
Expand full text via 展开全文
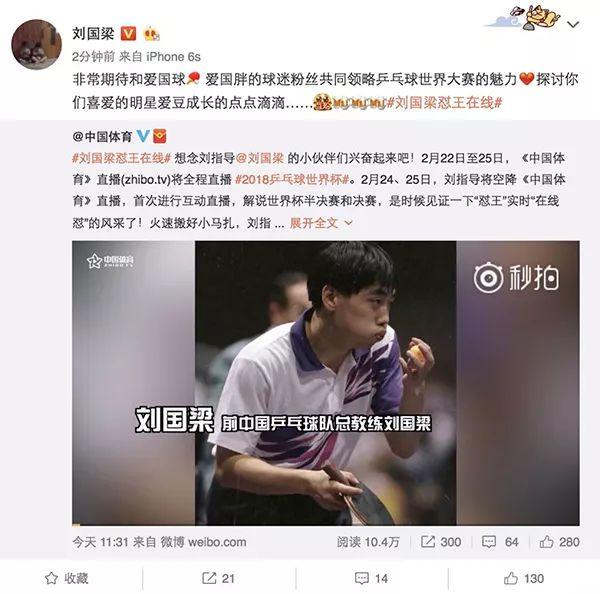tap(321, 223)
